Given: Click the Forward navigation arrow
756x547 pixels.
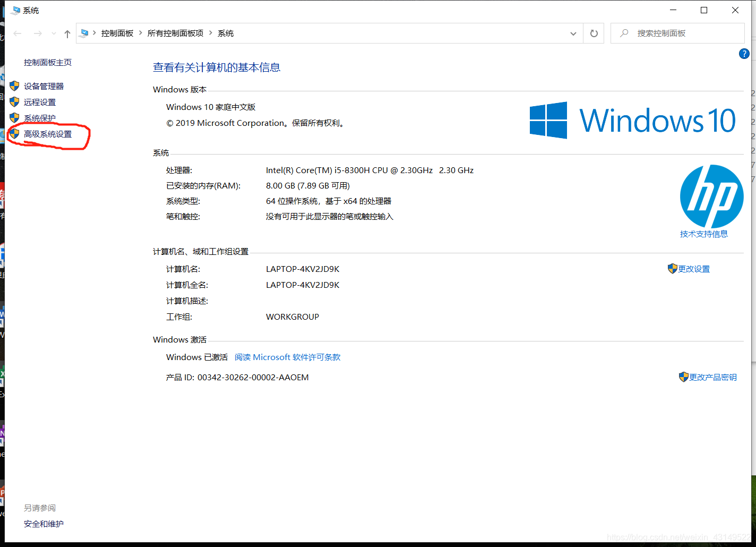Looking at the screenshot, I should pos(38,33).
